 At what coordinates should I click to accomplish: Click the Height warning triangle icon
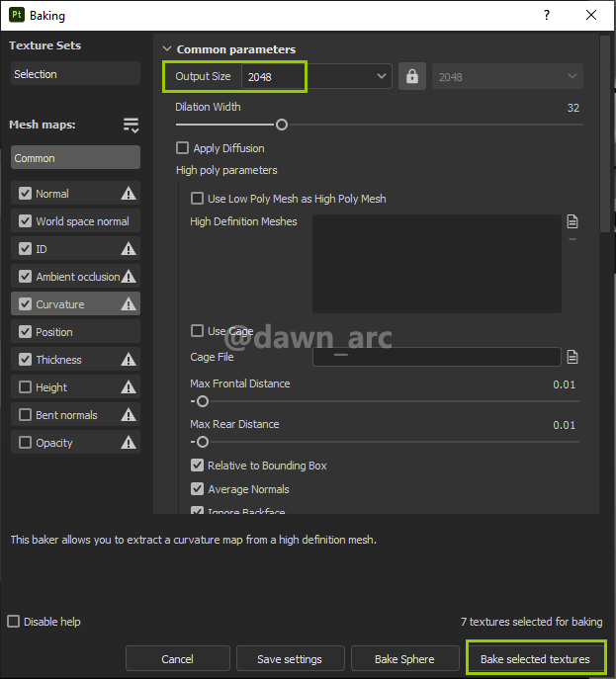click(x=129, y=387)
